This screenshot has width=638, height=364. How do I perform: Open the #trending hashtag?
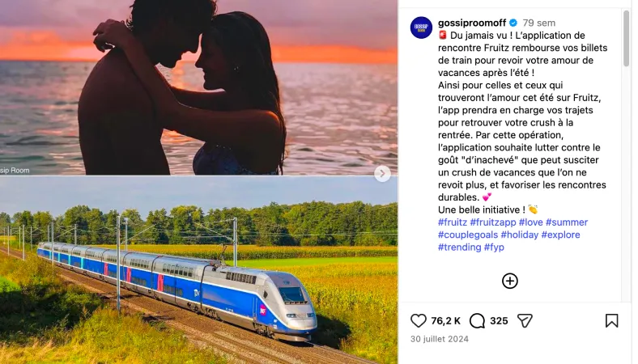pos(459,248)
